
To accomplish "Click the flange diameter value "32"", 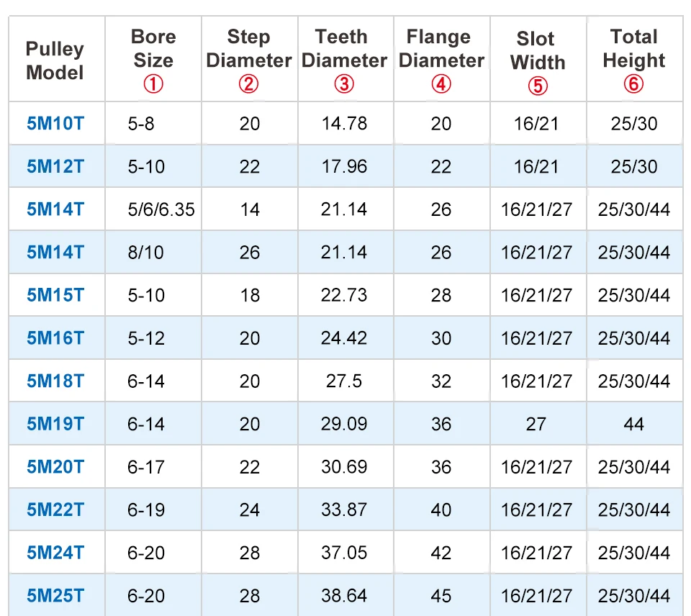I will pyautogui.click(x=441, y=381).
